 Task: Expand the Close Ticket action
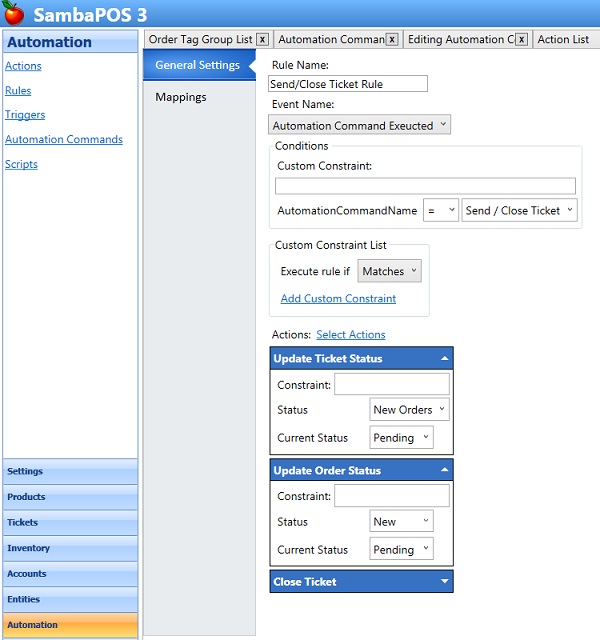pyautogui.click(x=443, y=582)
